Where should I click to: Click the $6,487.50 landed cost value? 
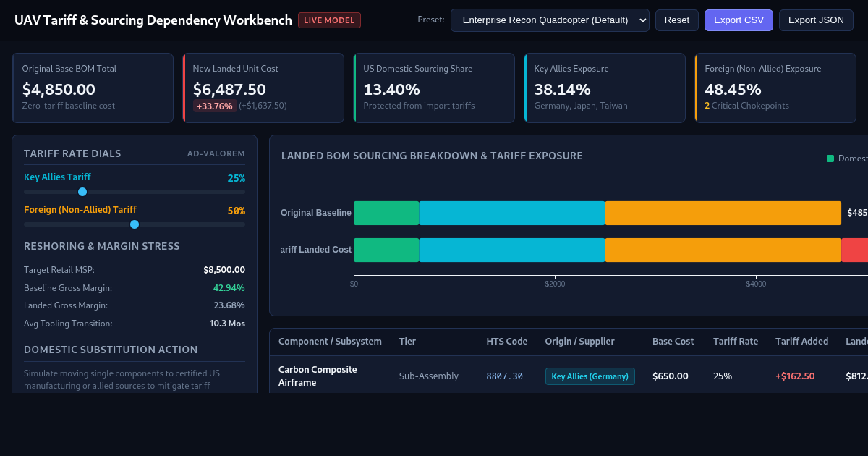click(x=229, y=90)
